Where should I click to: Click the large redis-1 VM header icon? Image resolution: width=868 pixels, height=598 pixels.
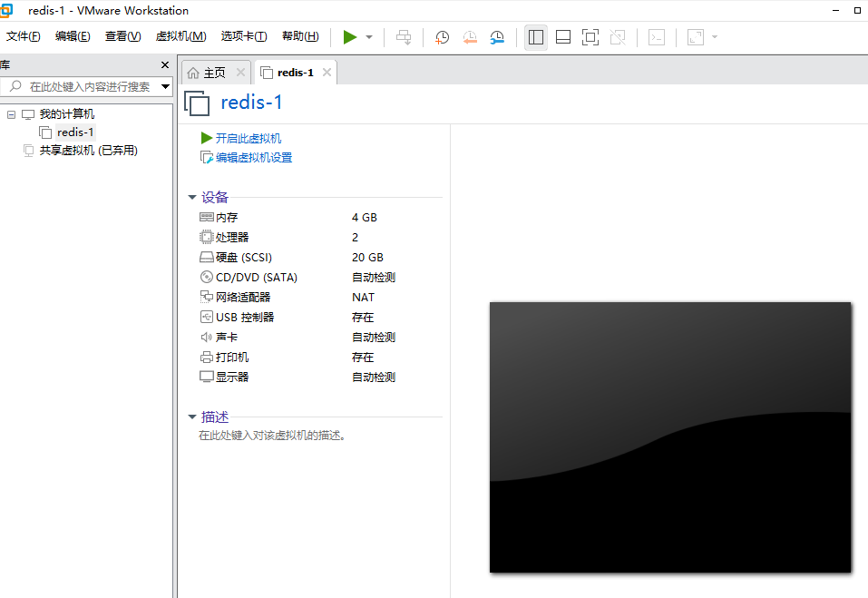click(197, 103)
